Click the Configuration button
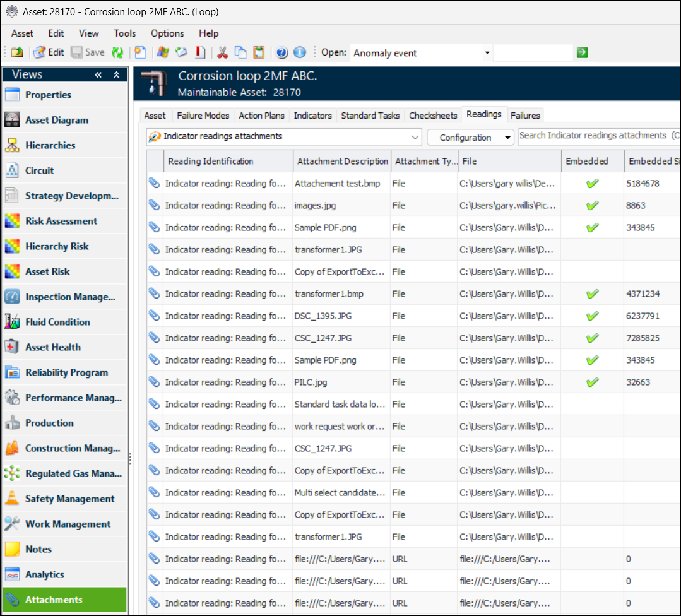The width and height of the screenshot is (681, 616). [470, 137]
